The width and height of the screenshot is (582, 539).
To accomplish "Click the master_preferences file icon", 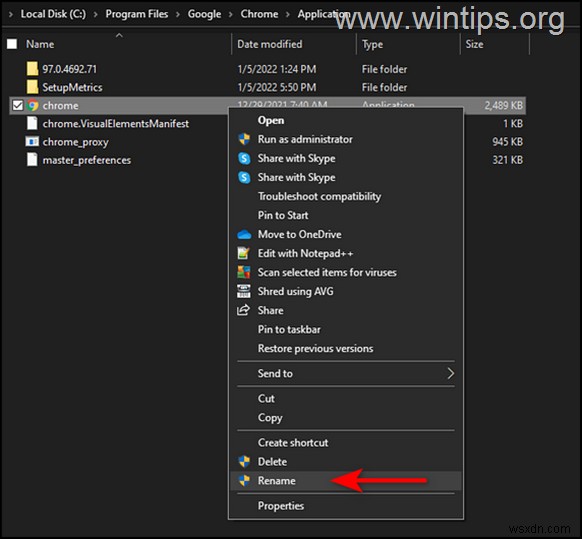I will (x=32, y=160).
